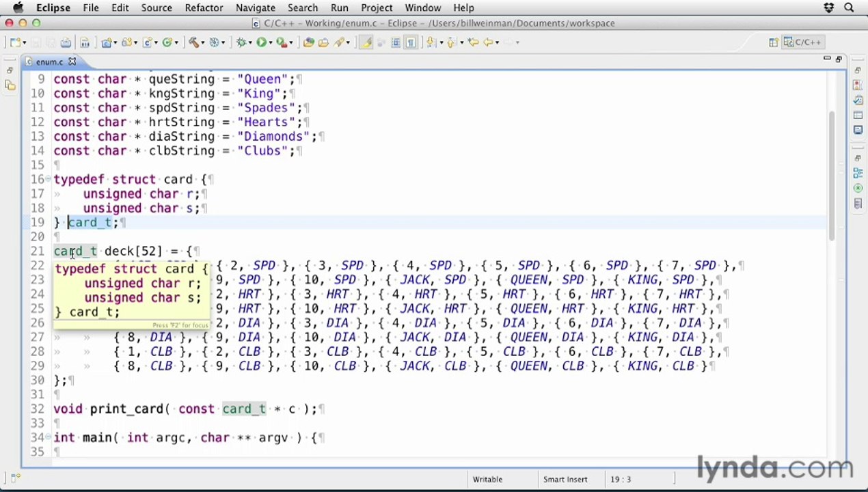868x492 pixels.
Task: Jump to Last Edit Location icon
Action: coord(474,42)
